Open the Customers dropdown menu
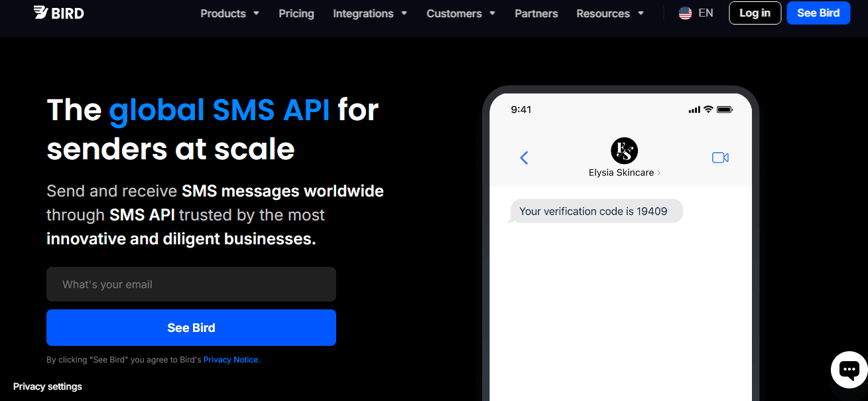Screen dimensions: 868x401 (x=461, y=13)
